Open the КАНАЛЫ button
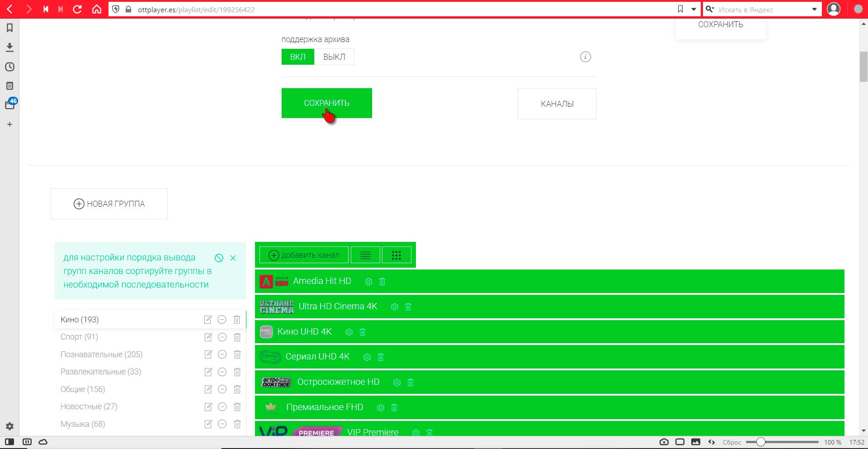The width and height of the screenshot is (868, 449). coord(557,104)
